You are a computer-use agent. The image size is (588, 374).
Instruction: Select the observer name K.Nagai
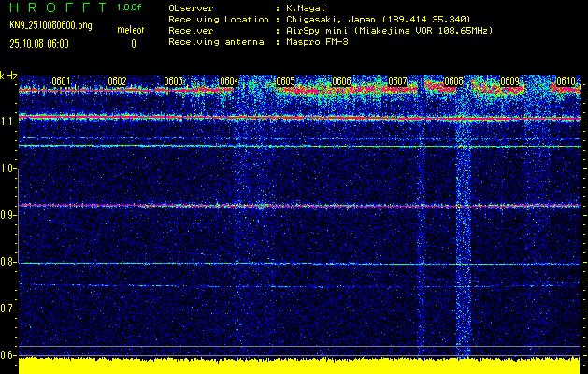coord(302,7)
